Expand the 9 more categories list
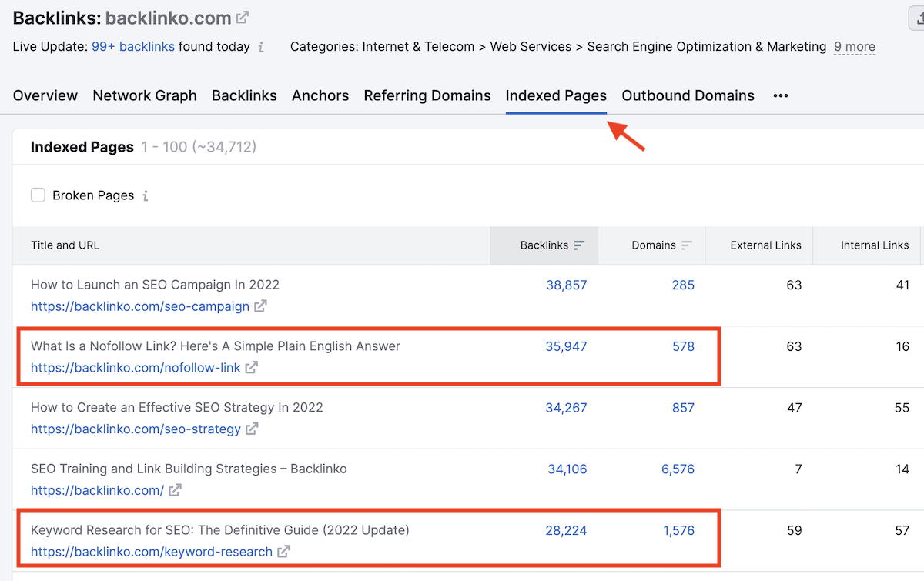This screenshot has height=581, width=924. click(x=854, y=47)
